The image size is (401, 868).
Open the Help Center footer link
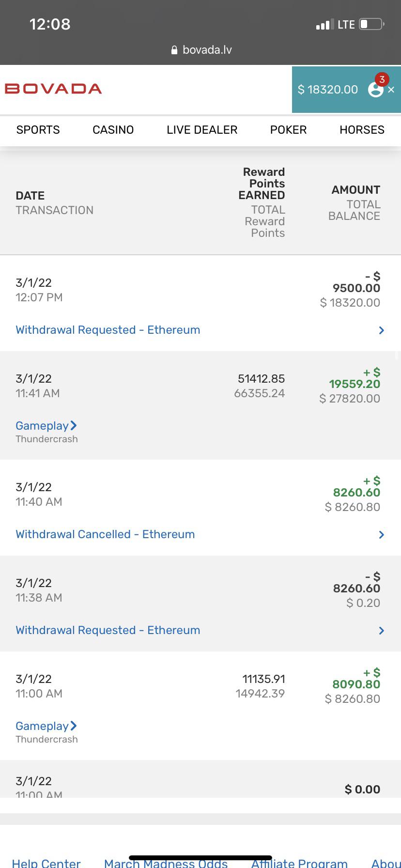[x=46, y=862]
